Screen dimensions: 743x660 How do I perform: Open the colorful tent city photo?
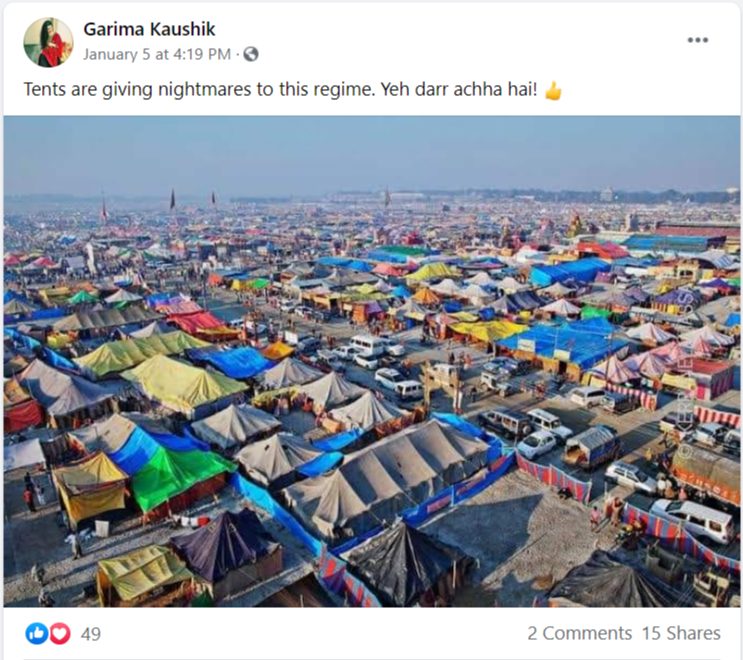click(x=372, y=362)
